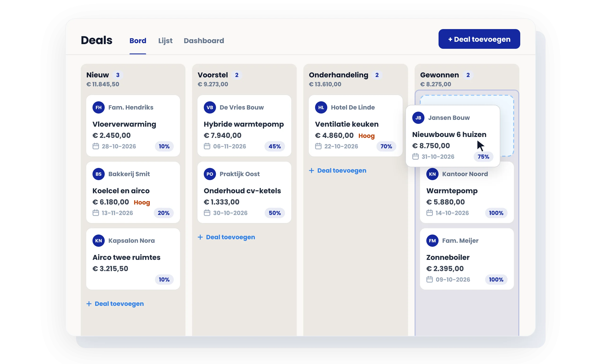Click the 20% badge on Bakkerij Smit card
This screenshot has height=364, width=601.
coord(163,213)
